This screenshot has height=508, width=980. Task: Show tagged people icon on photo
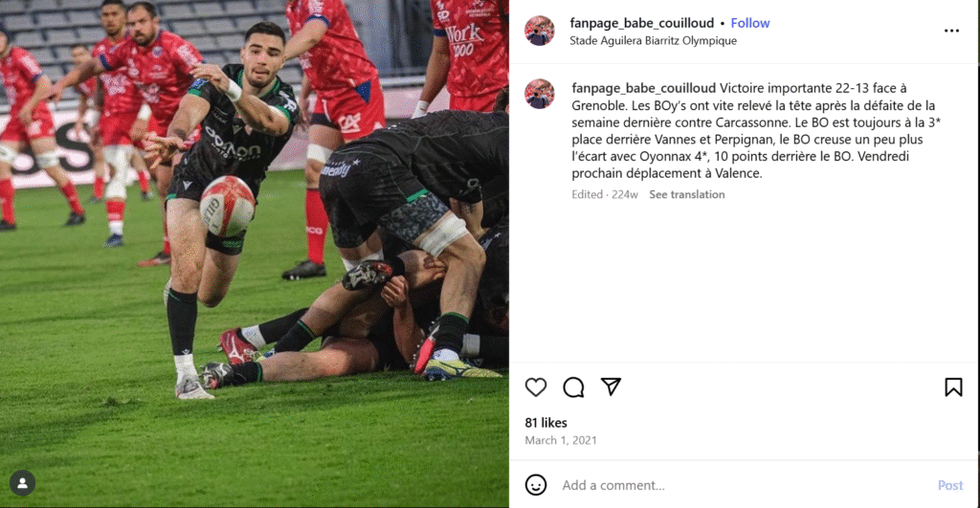[x=23, y=483]
